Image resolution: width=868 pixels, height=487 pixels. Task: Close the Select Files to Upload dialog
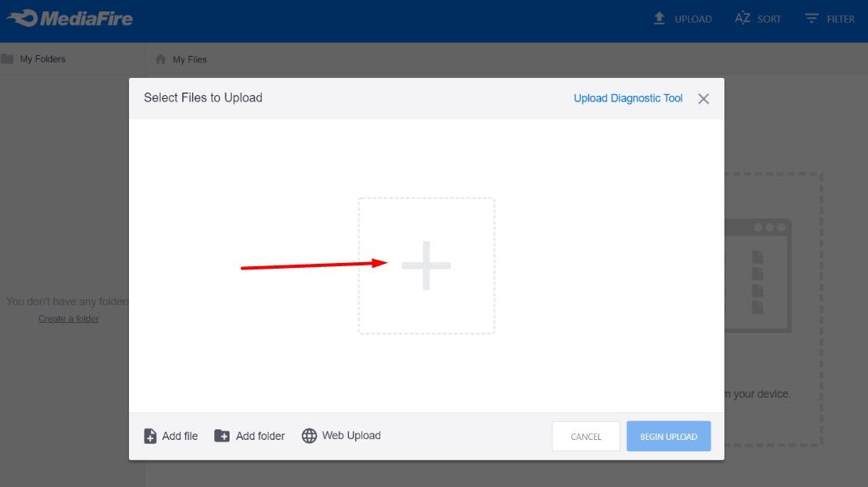click(703, 99)
